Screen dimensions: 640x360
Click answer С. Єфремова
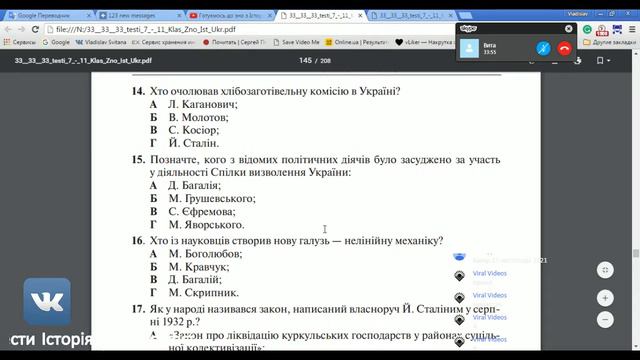coord(202,211)
